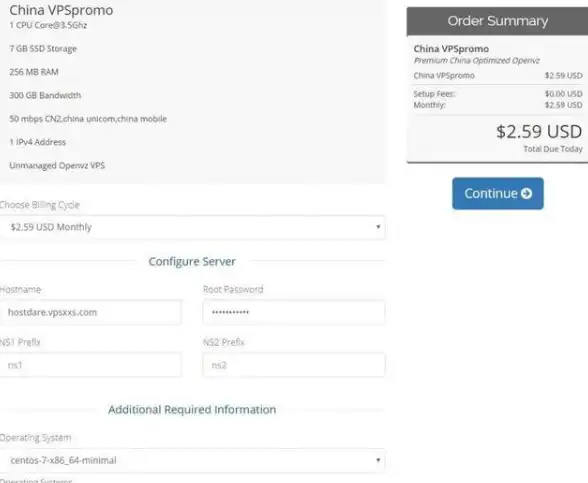Focus the Root Password field
This screenshot has width=588, height=483.
[294, 312]
